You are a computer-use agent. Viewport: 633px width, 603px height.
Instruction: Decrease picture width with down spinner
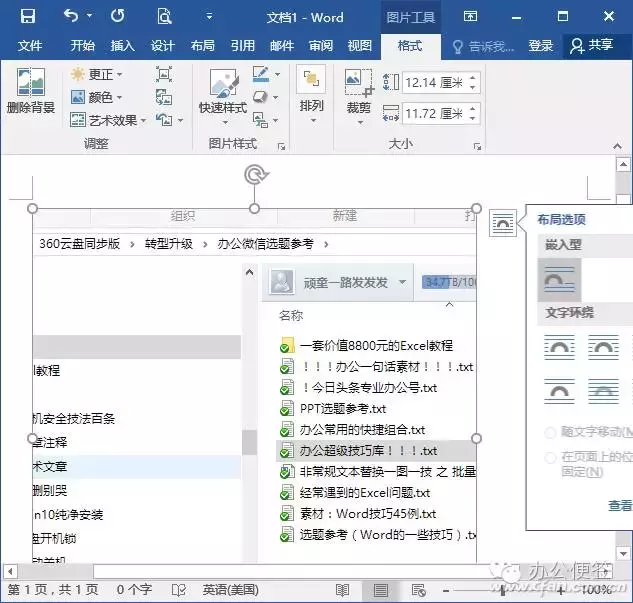tap(473, 119)
